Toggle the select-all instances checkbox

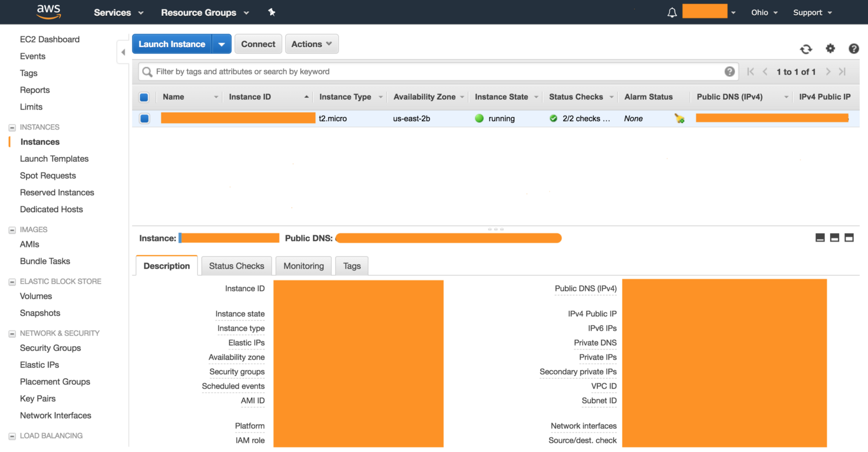coord(144,98)
